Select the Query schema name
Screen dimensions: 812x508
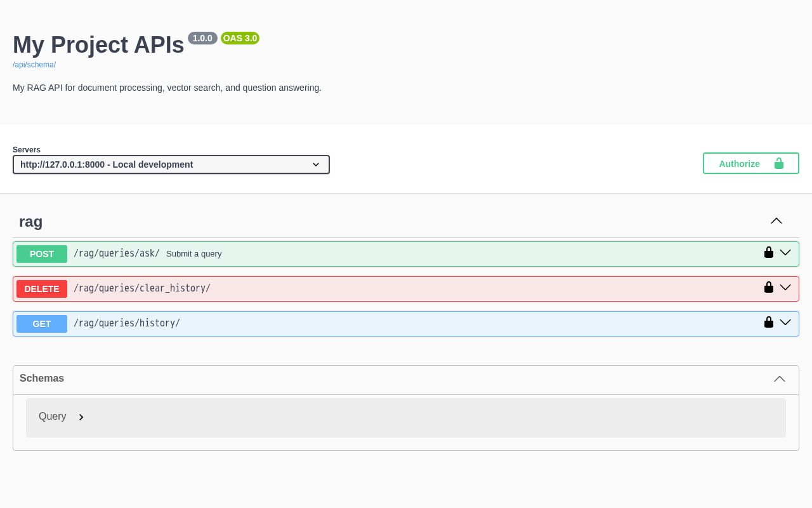[53, 417]
